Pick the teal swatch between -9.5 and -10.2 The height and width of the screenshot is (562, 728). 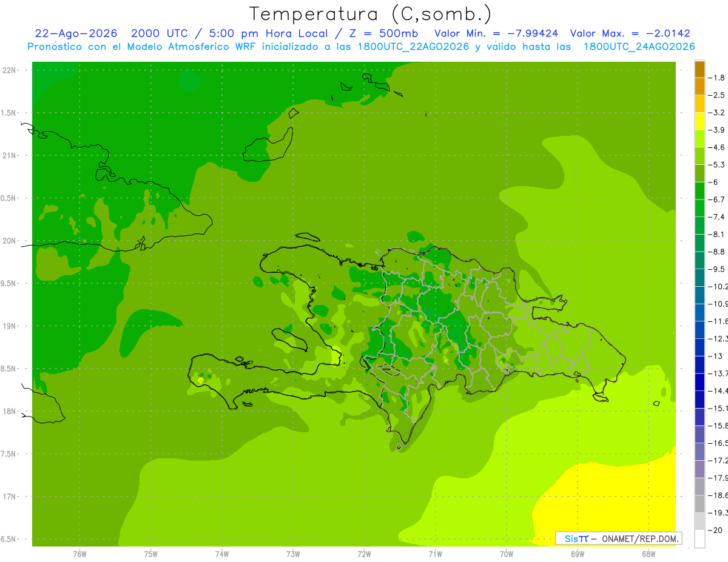699,278
